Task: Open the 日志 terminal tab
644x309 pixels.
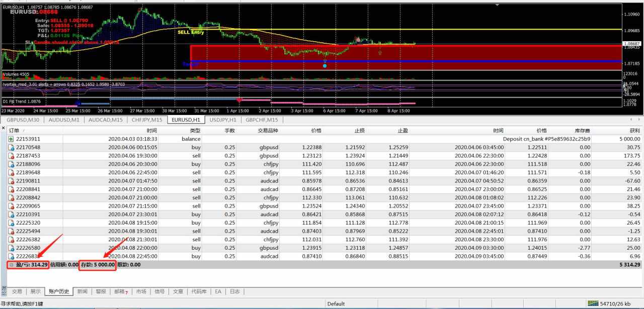Action: point(235,291)
